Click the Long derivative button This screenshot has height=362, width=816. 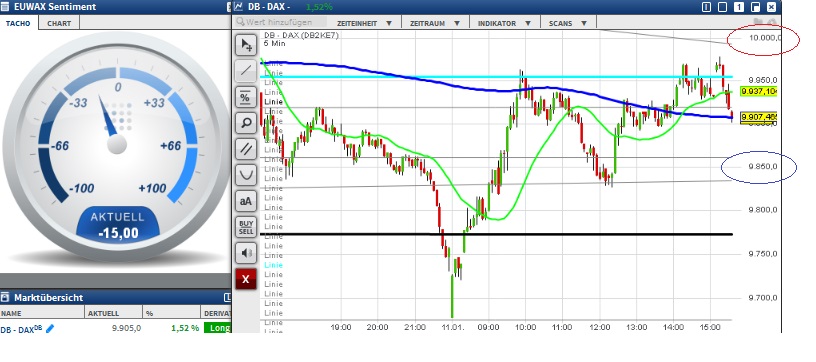(218, 328)
